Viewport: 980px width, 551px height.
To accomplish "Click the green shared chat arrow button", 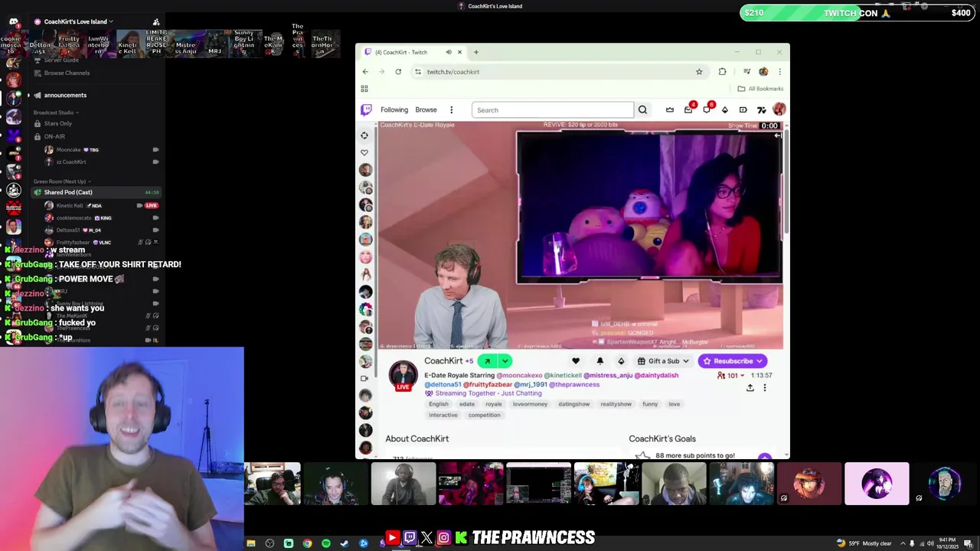I will [487, 361].
